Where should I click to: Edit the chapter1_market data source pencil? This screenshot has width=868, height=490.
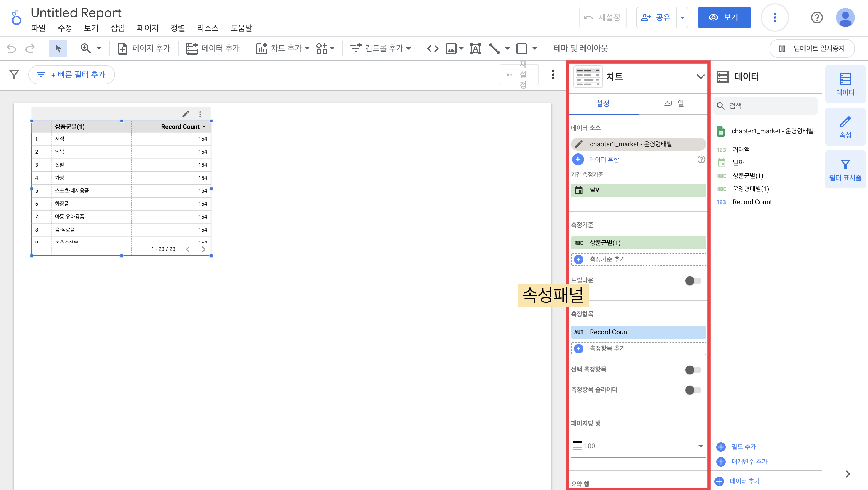click(579, 144)
